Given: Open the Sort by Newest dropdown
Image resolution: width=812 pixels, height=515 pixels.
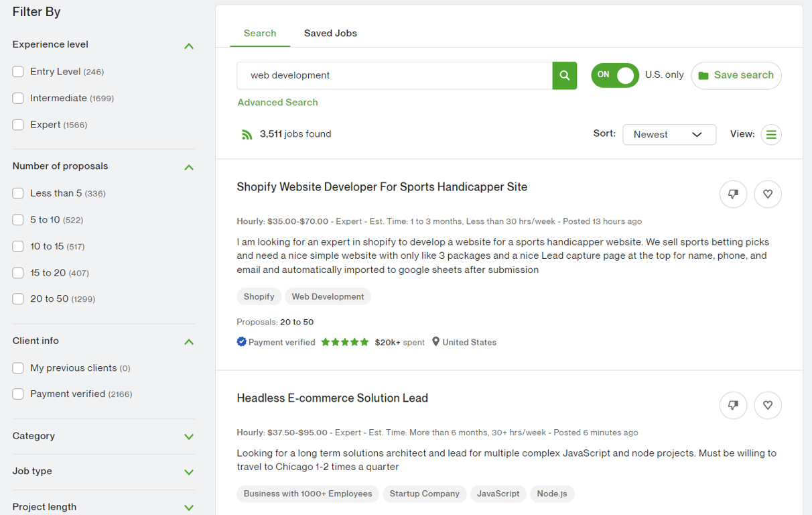Looking at the screenshot, I should [669, 134].
